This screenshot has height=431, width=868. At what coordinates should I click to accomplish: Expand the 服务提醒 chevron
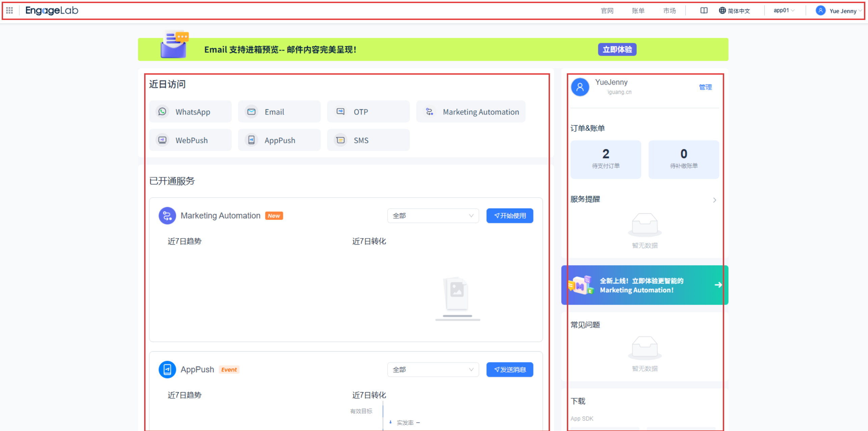pyautogui.click(x=714, y=200)
